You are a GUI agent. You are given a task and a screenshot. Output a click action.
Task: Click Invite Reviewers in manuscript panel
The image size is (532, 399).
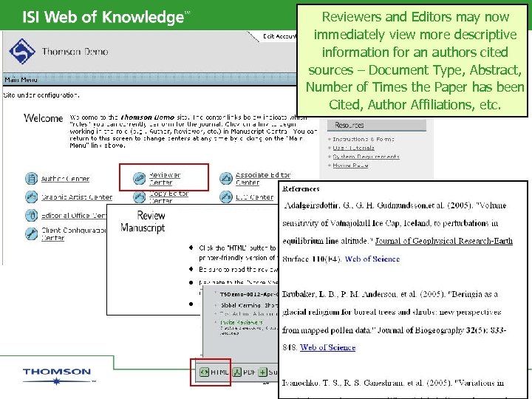coord(241,322)
